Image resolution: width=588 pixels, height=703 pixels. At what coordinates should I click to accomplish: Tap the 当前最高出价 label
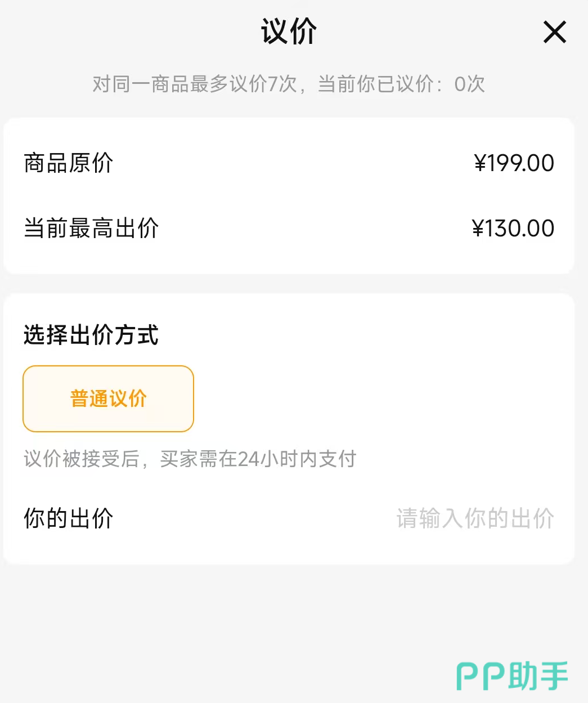pyautogui.click(x=91, y=229)
